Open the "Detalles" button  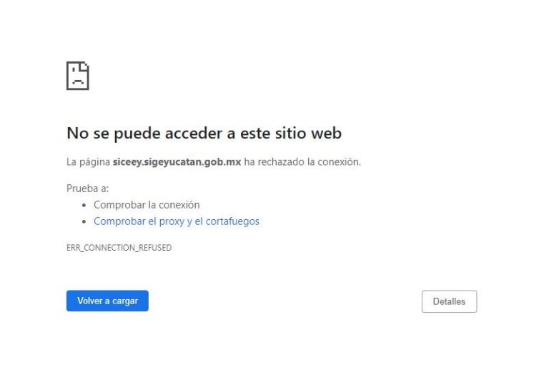point(449,301)
